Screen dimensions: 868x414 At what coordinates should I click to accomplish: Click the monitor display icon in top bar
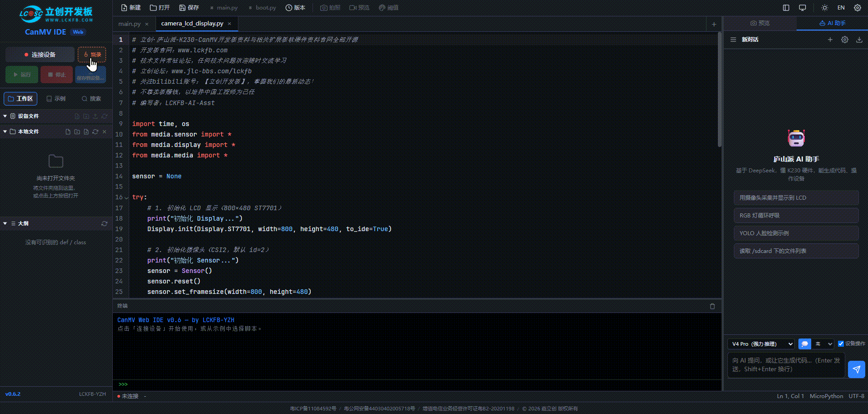pyautogui.click(x=802, y=8)
